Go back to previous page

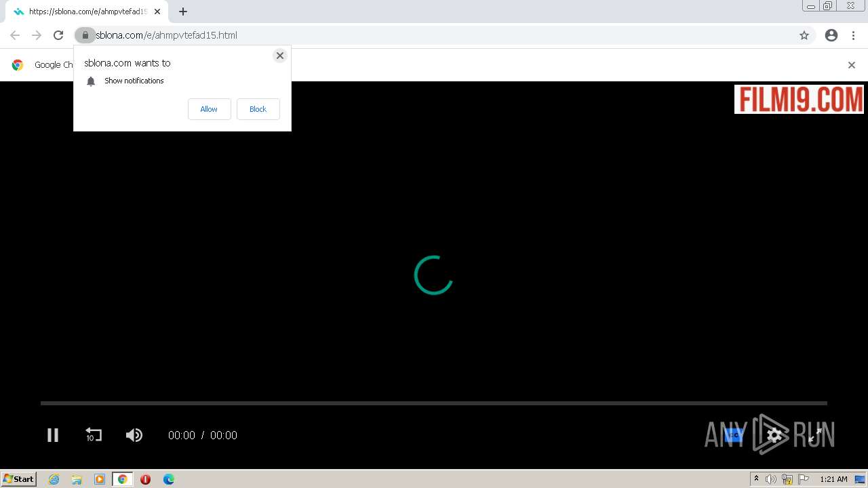pyautogui.click(x=15, y=35)
